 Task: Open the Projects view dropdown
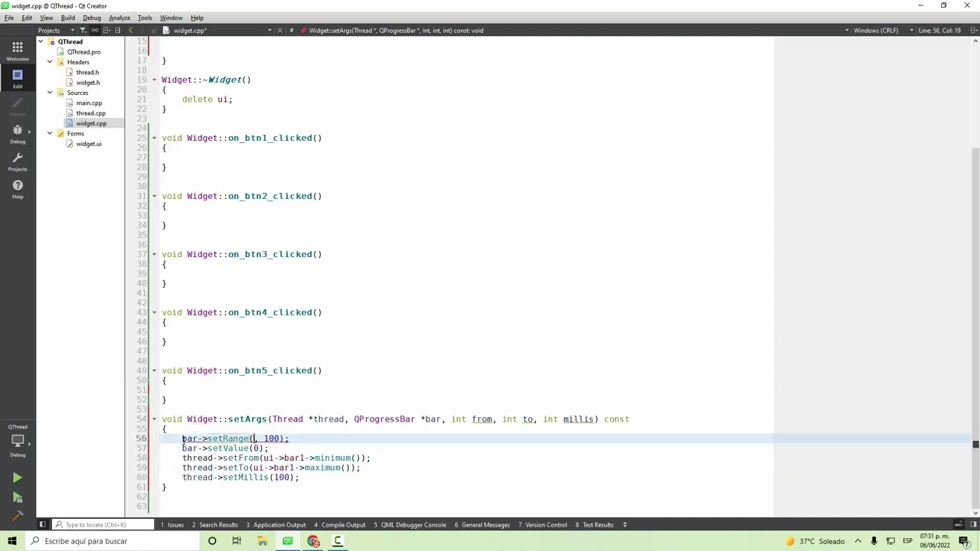click(57, 31)
